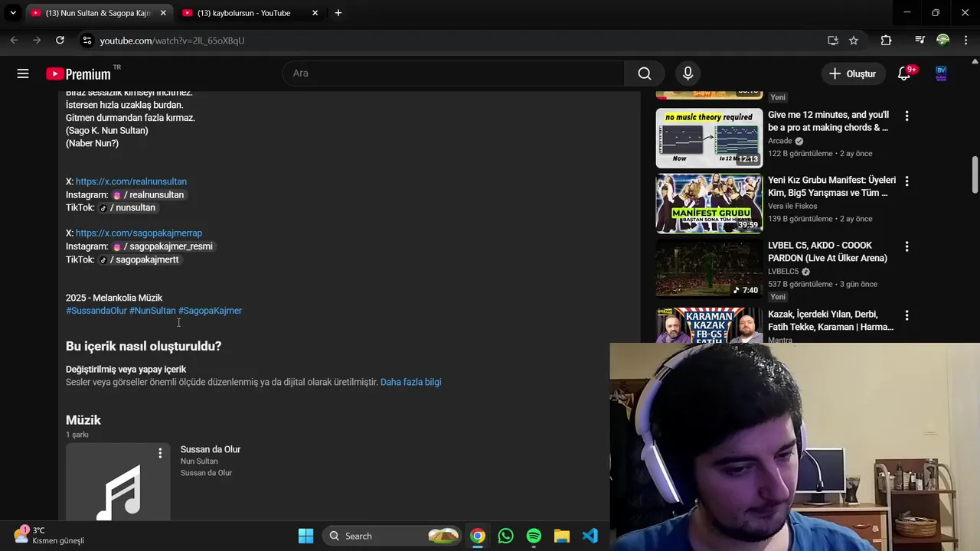Click the install app icon in address bar
Screen dimensions: 980x551
(x=833, y=41)
